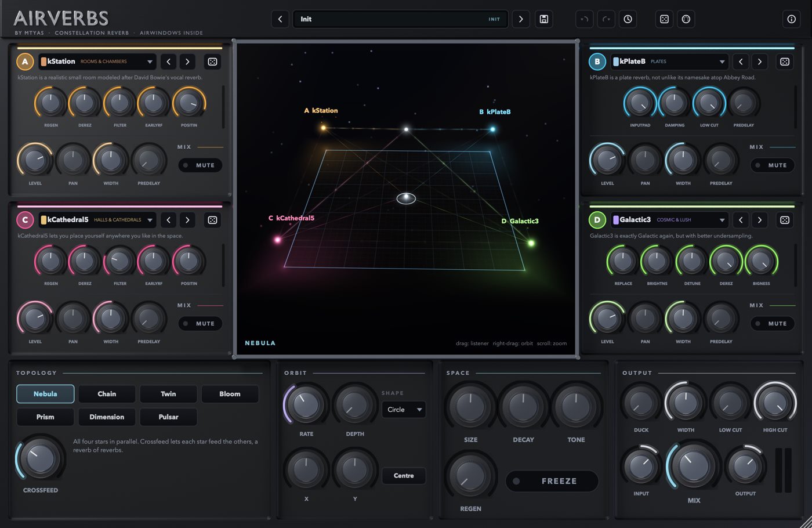Click the round dice icon in header
This screenshot has height=528, width=812.
pyautogui.click(x=686, y=19)
